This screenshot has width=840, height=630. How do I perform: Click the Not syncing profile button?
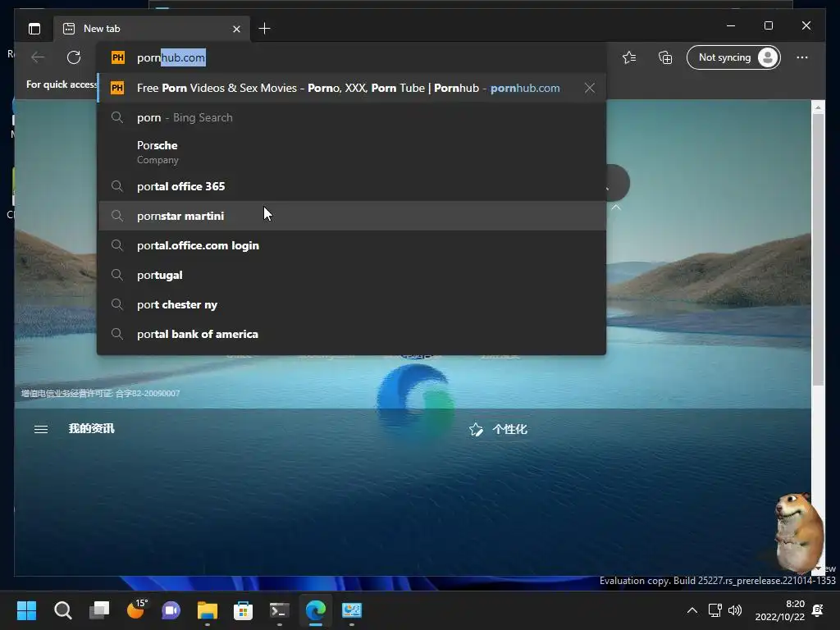pos(733,57)
